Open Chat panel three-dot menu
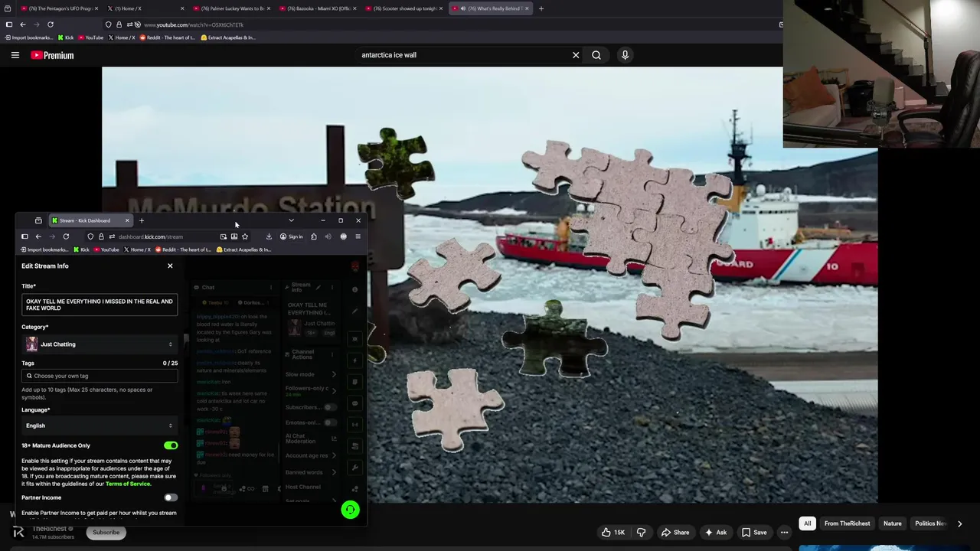Screen dimensions: 980x551 pyautogui.click(x=270, y=287)
